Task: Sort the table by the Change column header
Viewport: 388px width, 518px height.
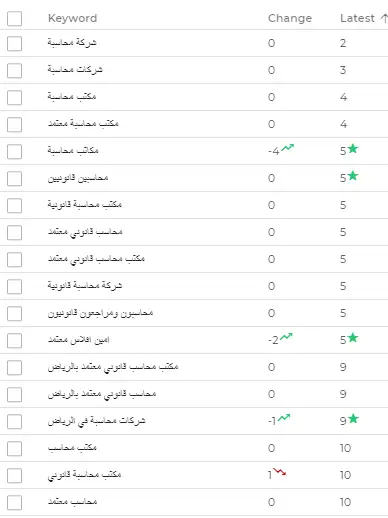Action: [x=290, y=18]
